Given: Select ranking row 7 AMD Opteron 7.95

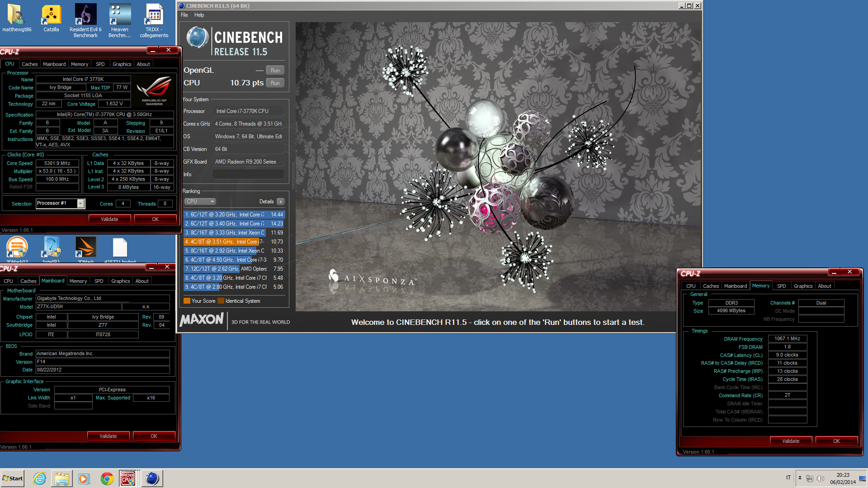Looking at the screenshot, I should click(x=234, y=269).
